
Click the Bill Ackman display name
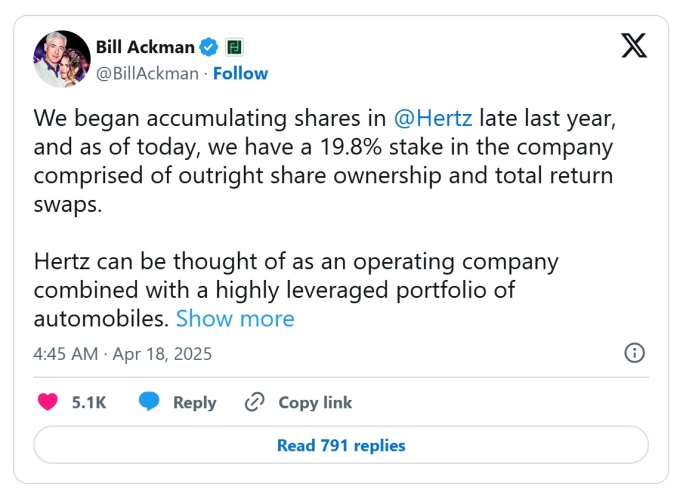pos(144,46)
